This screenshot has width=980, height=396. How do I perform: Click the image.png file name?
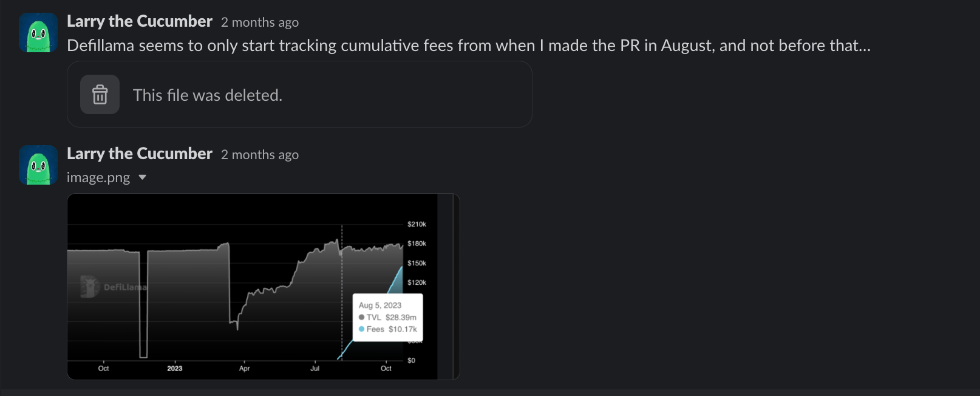(x=98, y=177)
